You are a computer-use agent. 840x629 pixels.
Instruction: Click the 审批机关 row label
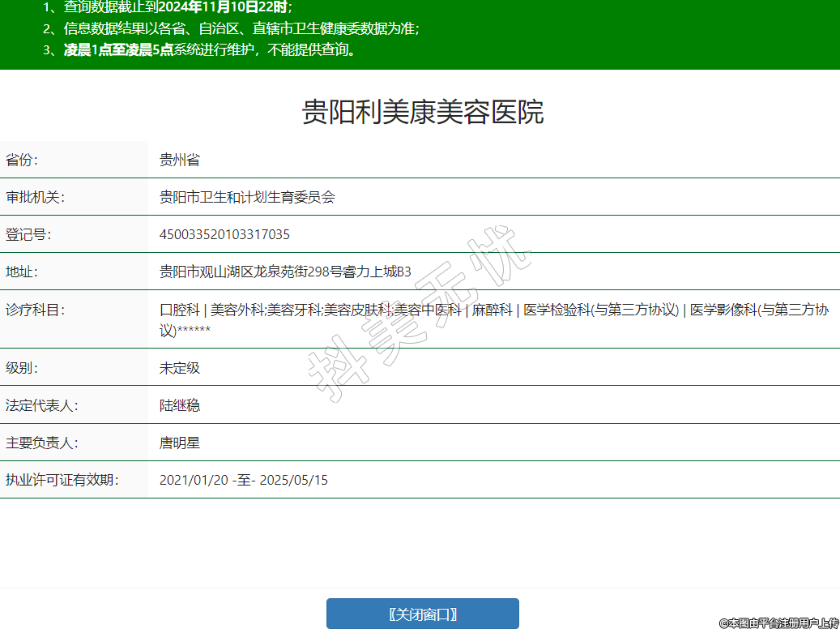(x=35, y=197)
